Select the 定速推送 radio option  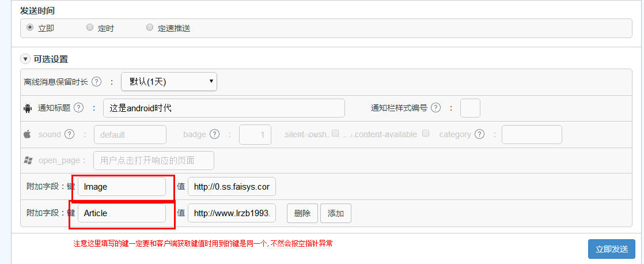click(x=150, y=27)
